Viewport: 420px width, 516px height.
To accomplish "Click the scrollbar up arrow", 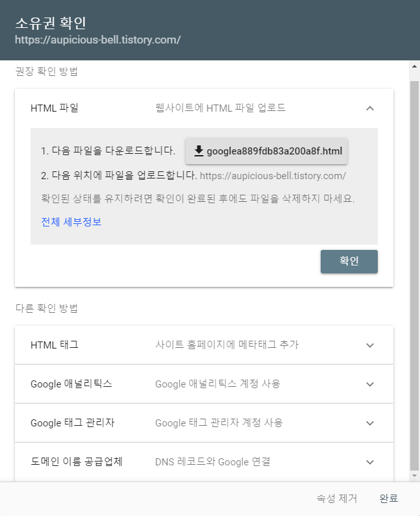I will [x=414, y=66].
